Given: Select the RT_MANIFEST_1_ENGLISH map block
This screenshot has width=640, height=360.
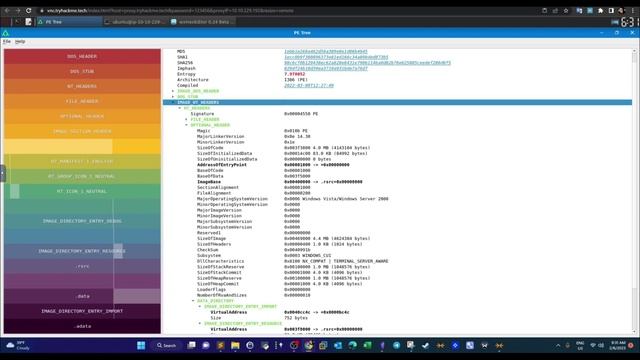Looking at the screenshot, I should (82, 161).
